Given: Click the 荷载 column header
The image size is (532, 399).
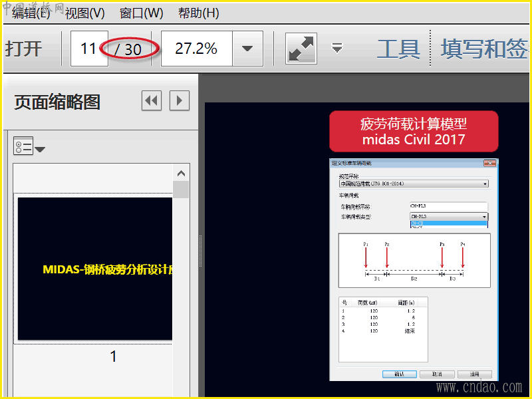Looking at the screenshot, I should click(x=368, y=303).
